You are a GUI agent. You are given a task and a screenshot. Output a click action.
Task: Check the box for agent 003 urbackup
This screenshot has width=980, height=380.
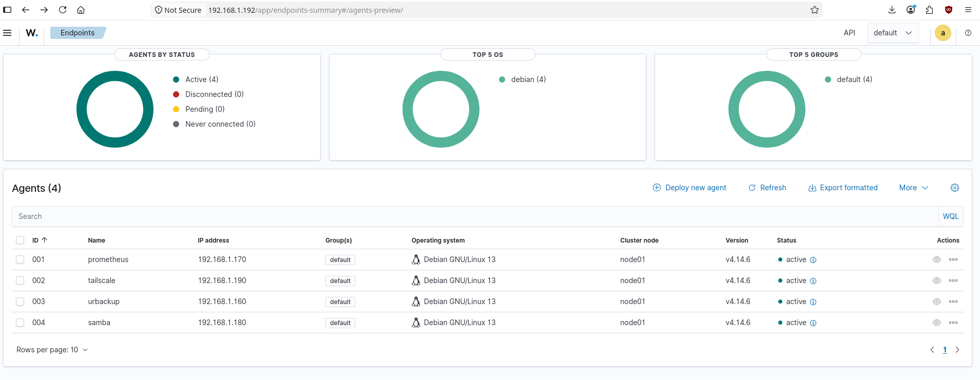pos(20,302)
